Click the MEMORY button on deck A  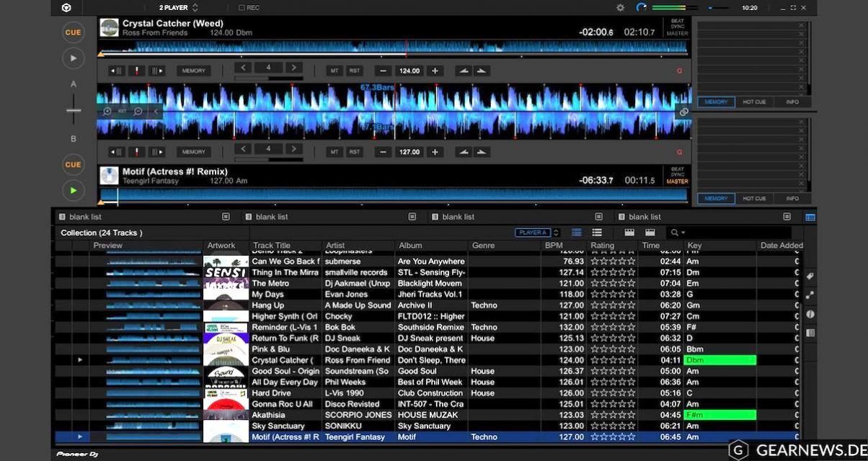pyautogui.click(x=193, y=71)
